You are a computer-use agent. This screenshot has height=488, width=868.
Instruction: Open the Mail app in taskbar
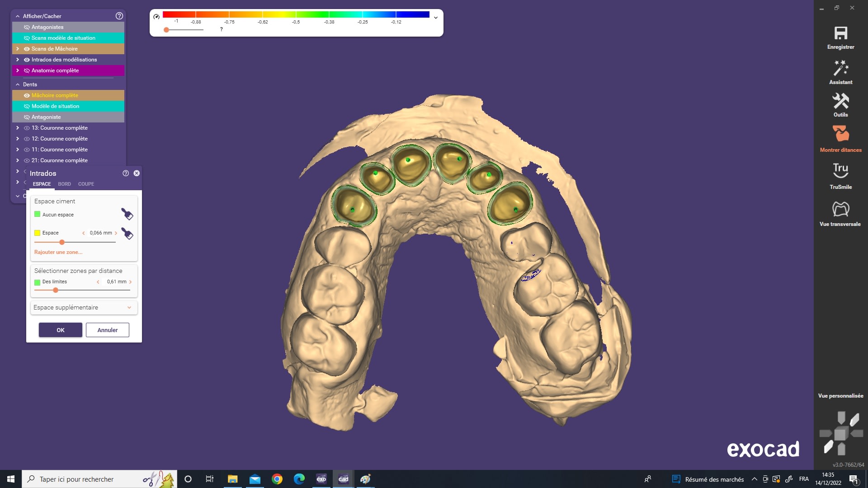pos(255,479)
